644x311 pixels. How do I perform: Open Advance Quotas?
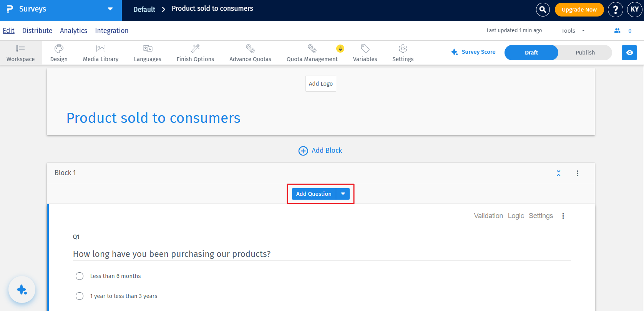250,53
